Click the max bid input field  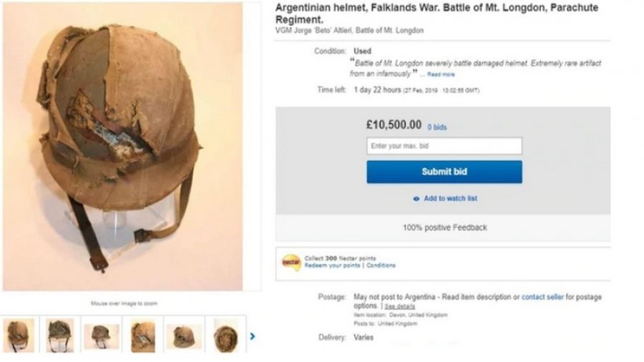coord(444,146)
